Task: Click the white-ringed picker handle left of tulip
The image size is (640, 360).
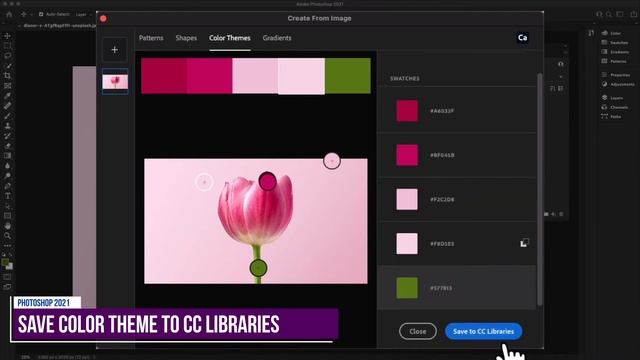Action: pos(204,182)
